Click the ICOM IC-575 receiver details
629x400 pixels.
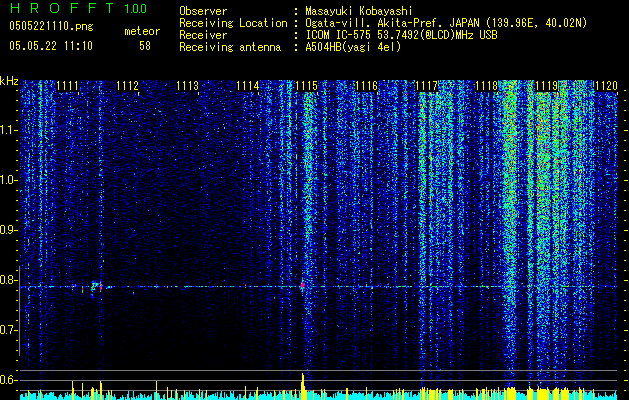click(x=401, y=35)
